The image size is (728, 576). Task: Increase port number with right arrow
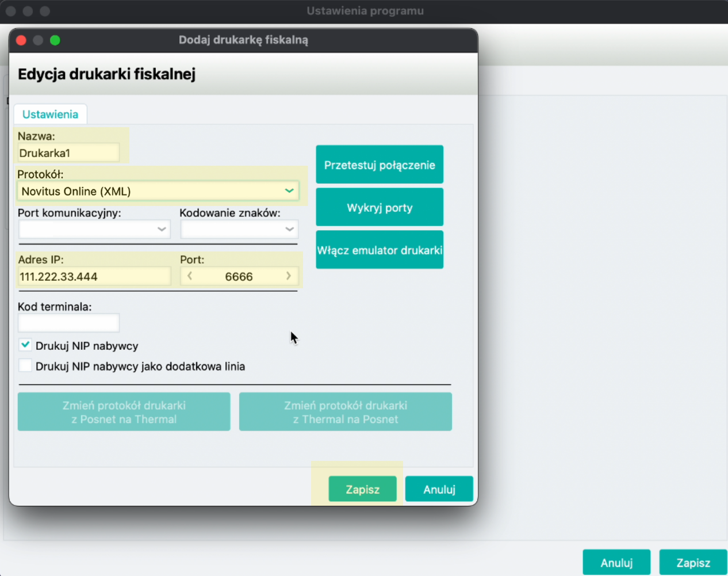click(x=289, y=276)
